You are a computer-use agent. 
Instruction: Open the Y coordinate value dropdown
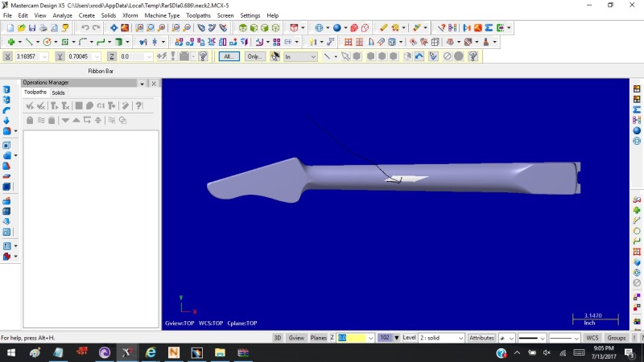[x=97, y=56]
